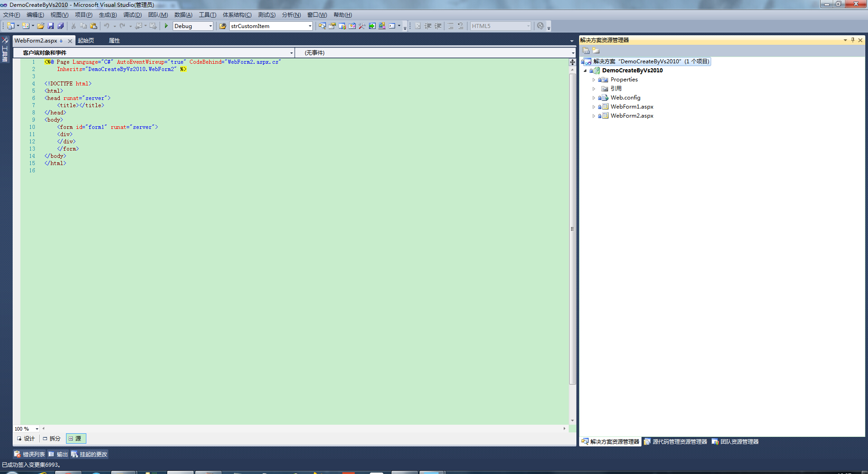Open the Toolbox wrench and hammer icon
868x474 pixels.
click(x=362, y=26)
